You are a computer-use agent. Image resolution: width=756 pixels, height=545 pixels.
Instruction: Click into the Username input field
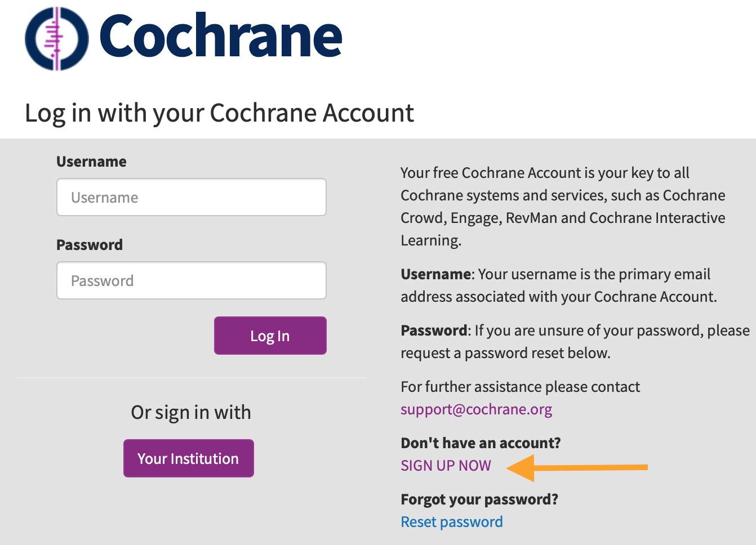click(192, 198)
